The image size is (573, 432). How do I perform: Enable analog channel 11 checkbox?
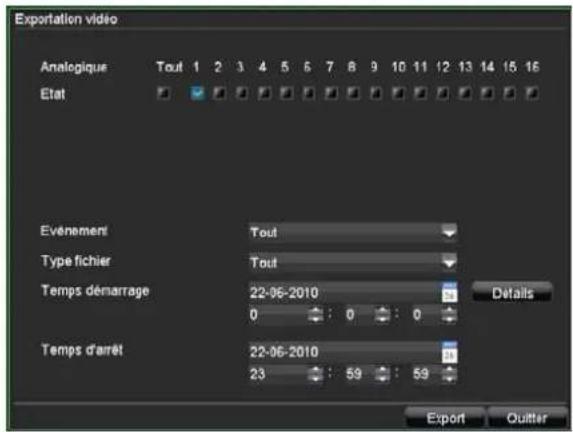pos(420,93)
